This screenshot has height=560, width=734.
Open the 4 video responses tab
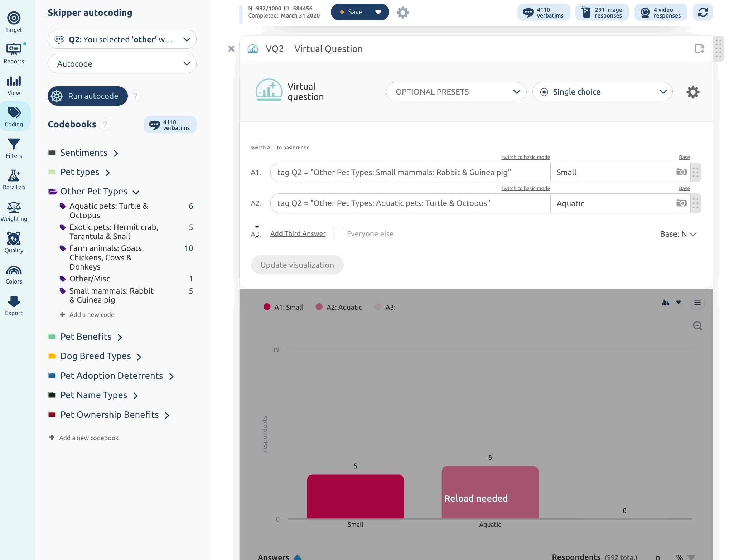661,13
